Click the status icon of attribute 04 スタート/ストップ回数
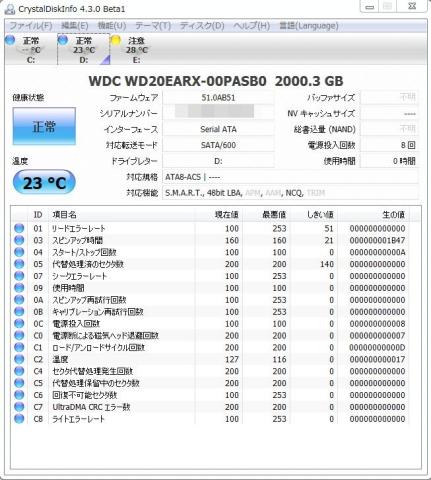The width and height of the screenshot is (431, 480). (x=19, y=252)
